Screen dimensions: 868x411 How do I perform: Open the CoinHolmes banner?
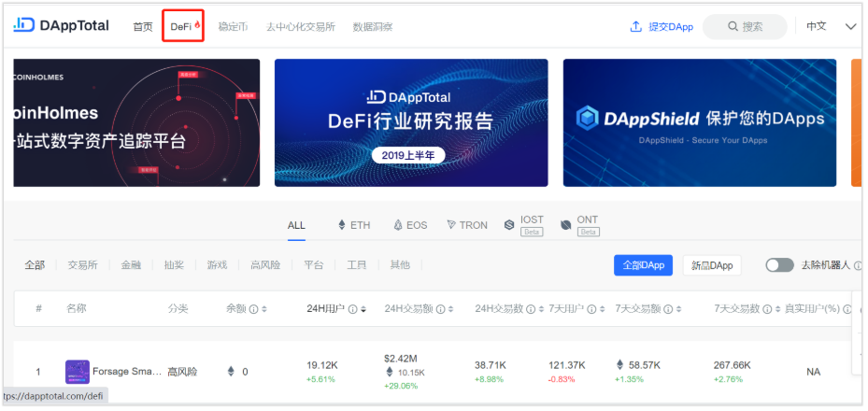(136, 122)
